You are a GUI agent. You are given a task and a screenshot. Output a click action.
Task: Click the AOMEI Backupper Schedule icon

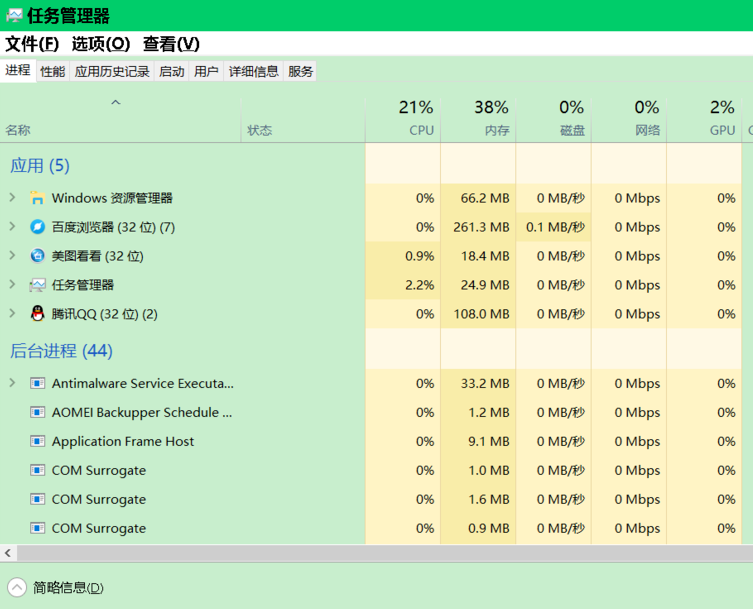pyautogui.click(x=37, y=412)
